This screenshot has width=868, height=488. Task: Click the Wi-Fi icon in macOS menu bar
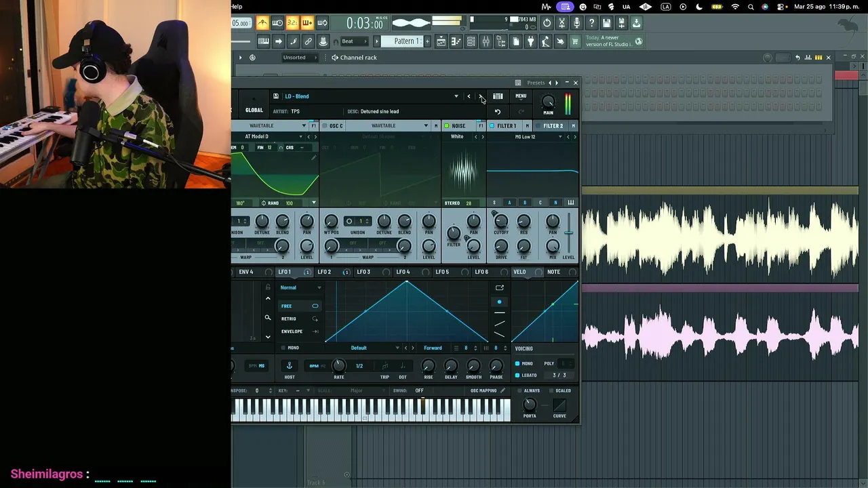(736, 7)
